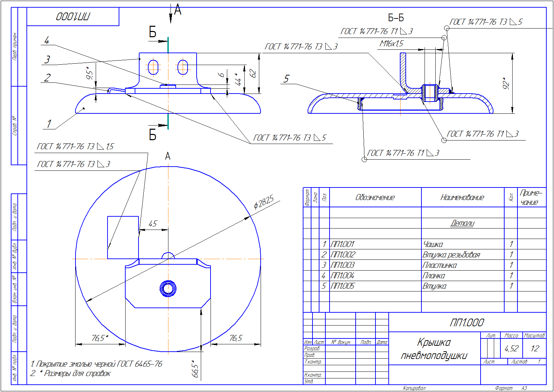Click the Б-Б section view title
The height and width of the screenshot is (392, 554).
tap(396, 18)
